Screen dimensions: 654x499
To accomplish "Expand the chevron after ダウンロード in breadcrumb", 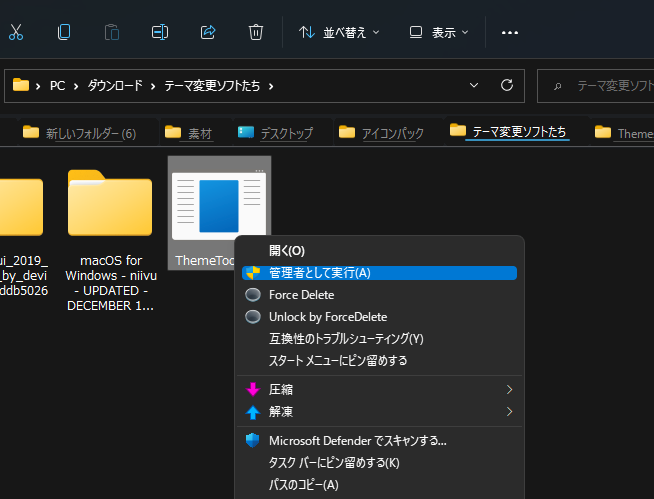I will (x=153, y=86).
